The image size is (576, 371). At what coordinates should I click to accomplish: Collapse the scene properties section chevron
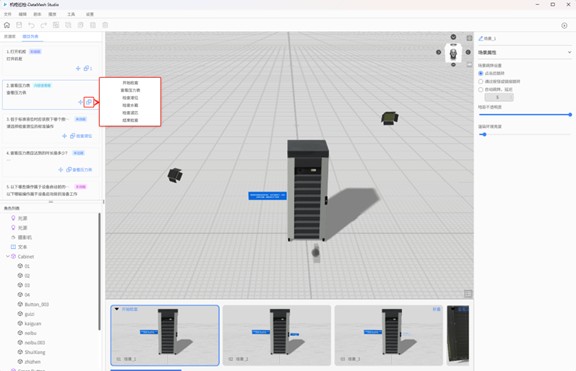[x=569, y=52]
